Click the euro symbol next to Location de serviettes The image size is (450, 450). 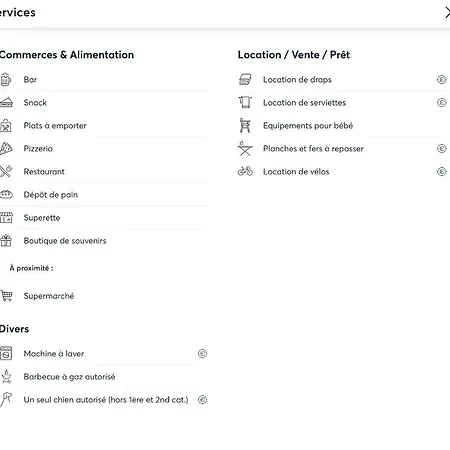(x=441, y=102)
